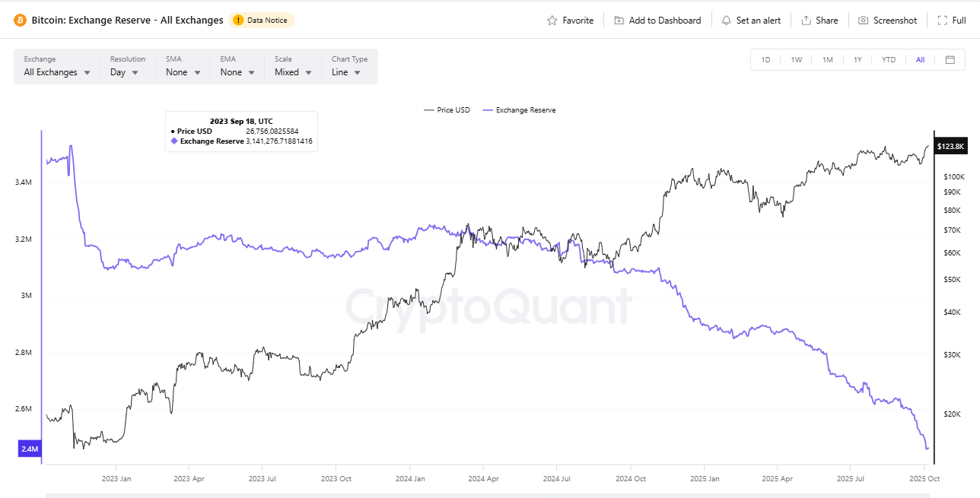
Task: Click the Data Notice warning badge
Action: coord(261,21)
